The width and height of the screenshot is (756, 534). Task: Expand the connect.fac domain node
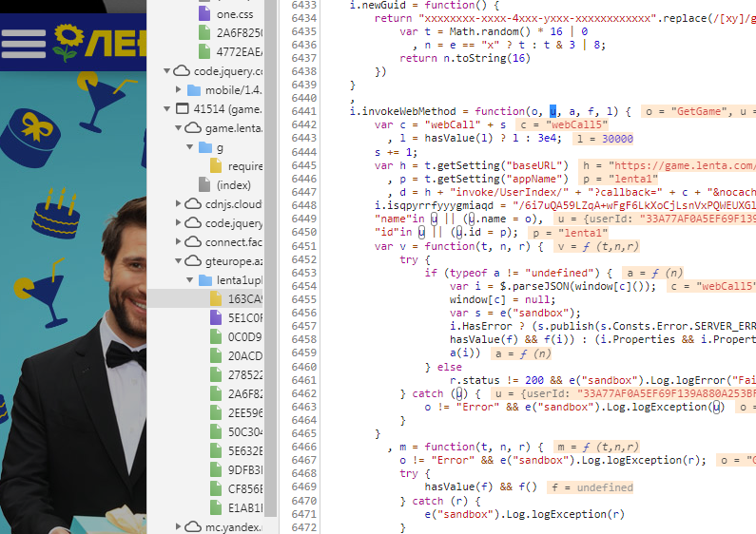(x=179, y=242)
